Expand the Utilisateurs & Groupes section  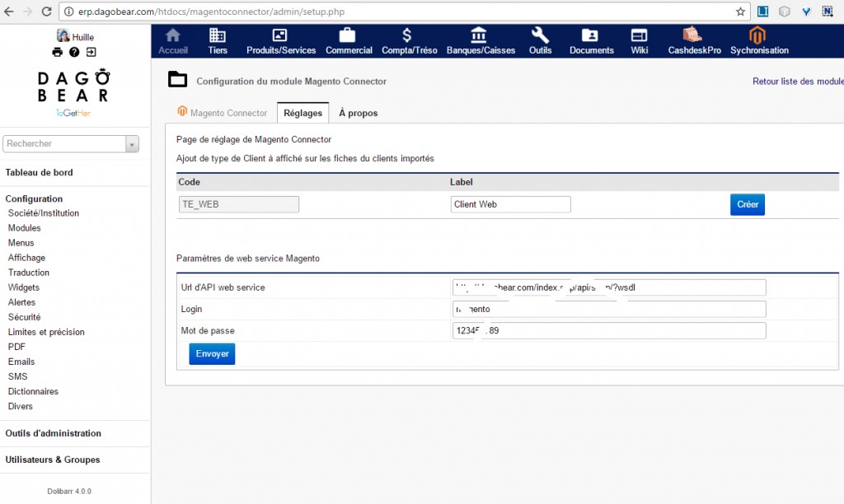point(53,460)
